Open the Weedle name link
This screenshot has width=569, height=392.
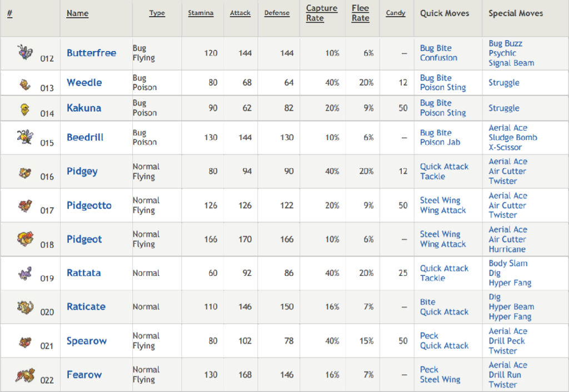click(x=84, y=83)
